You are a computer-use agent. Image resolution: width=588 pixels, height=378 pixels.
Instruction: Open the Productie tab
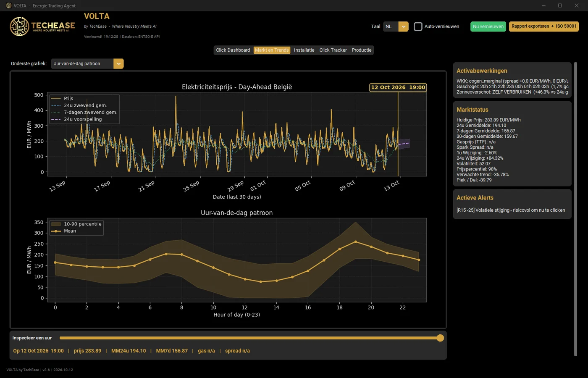pos(362,50)
